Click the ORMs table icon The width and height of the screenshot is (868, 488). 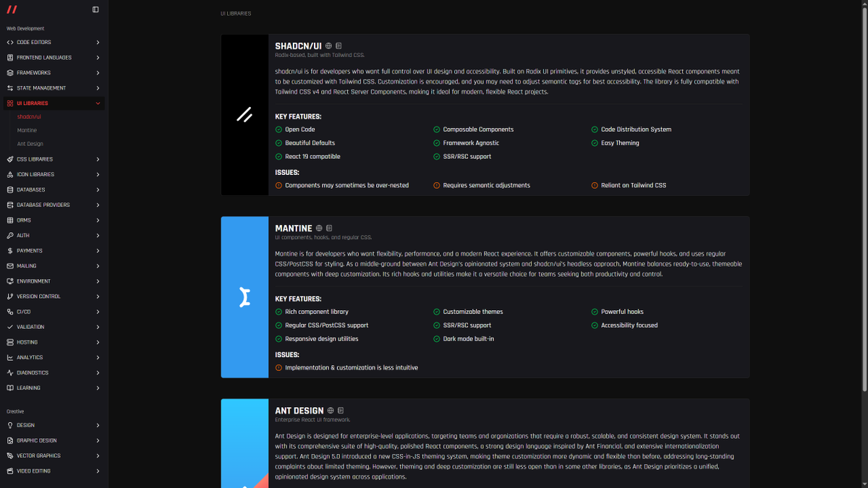[10, 220]
